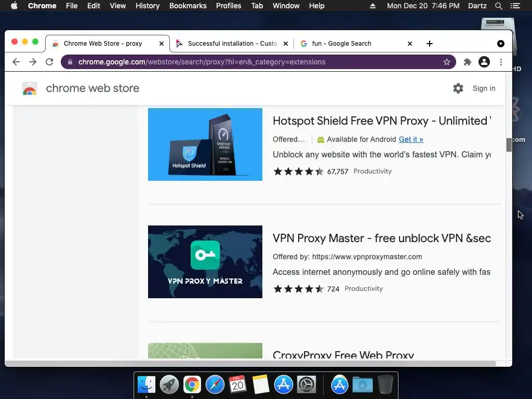The width and height of the screenshot is (532, 399).
Task: Open the History menu
Action: point(148,6)
